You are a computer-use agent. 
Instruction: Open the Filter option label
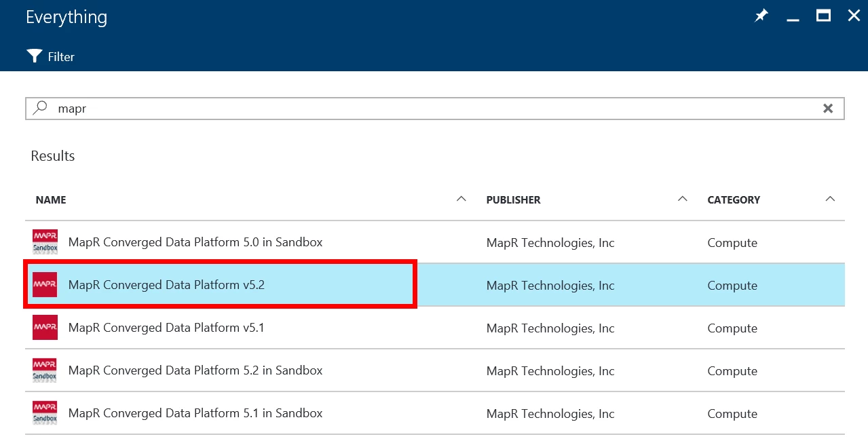tap(61, 57)
